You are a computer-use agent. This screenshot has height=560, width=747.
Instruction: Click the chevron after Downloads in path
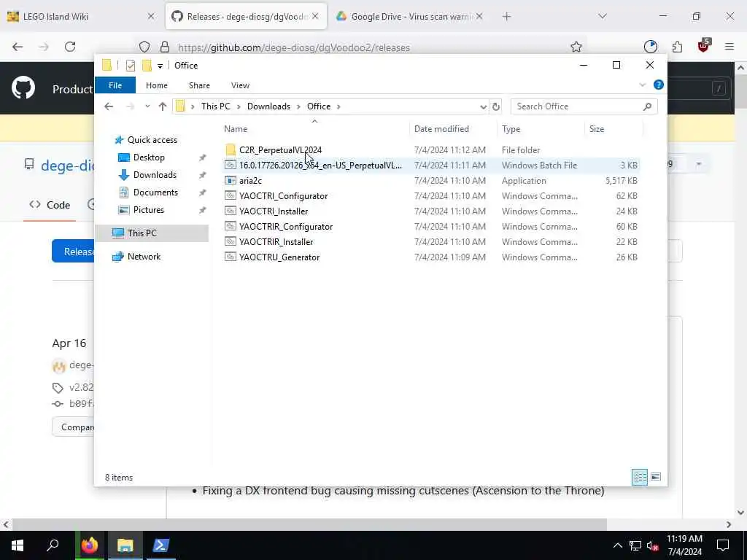(298, 106)
